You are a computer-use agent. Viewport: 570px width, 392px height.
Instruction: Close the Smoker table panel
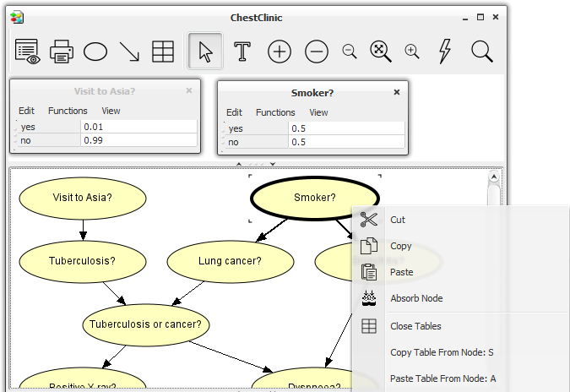pyautogui.click(x=397, y=92)
